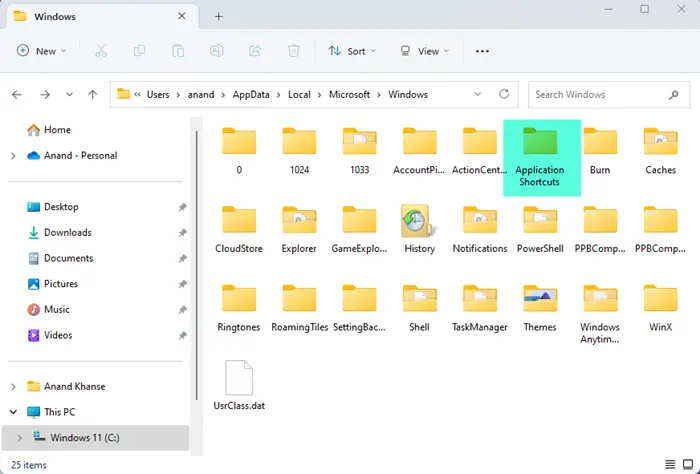Screen dimensions: 700x474
Task: Open recent locations dropdown arrow
Action: click(69, 95)
